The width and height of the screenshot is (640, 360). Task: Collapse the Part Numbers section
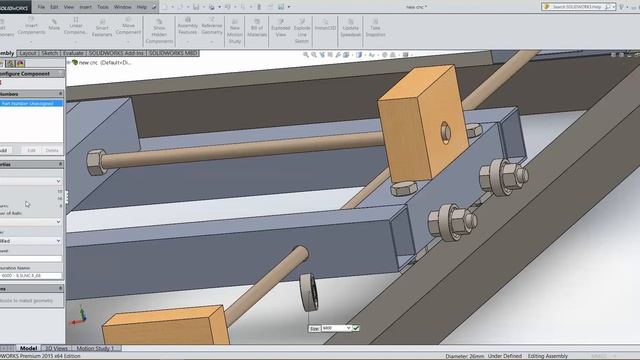60,94
